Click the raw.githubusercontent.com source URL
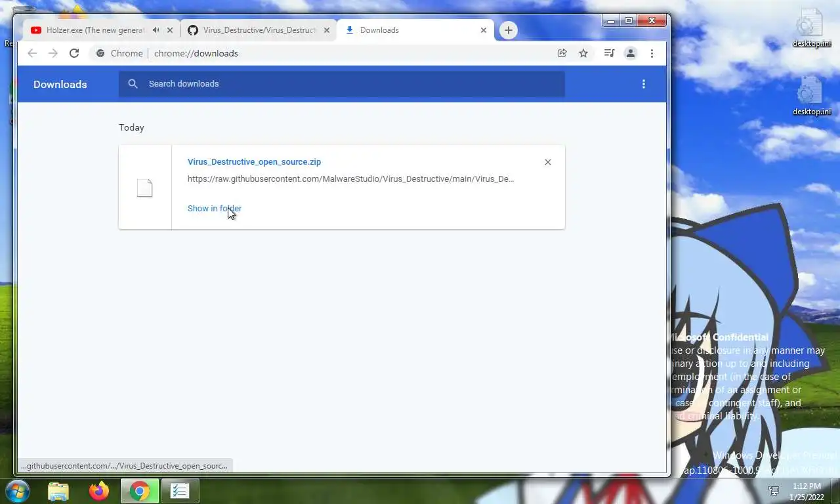Viewport: 840px width, 504px height. 350,178
